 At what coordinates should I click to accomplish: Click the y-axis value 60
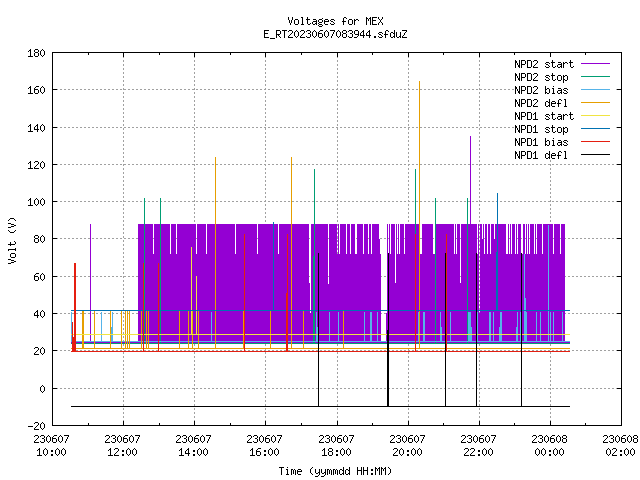pyautogui.click(x=39, y=277)
